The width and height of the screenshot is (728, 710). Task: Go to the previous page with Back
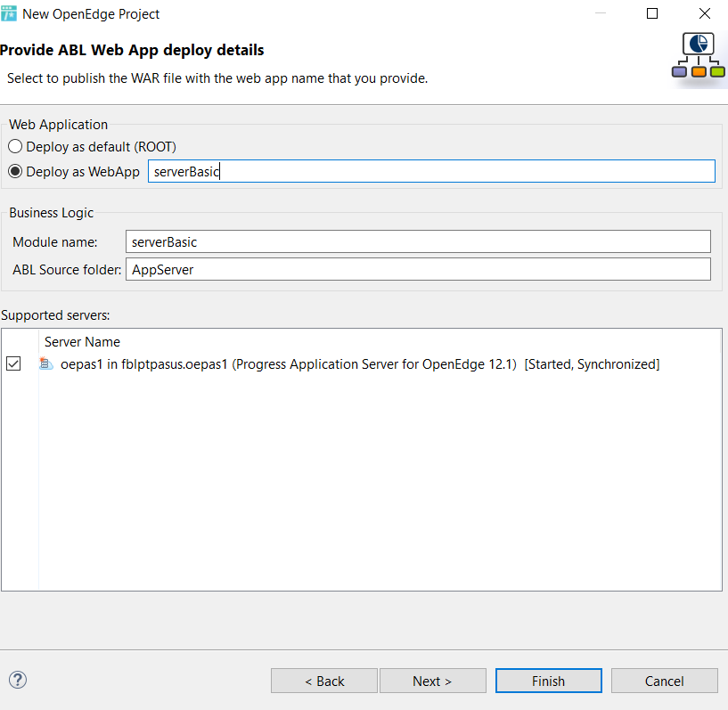(x=324, y=681)
